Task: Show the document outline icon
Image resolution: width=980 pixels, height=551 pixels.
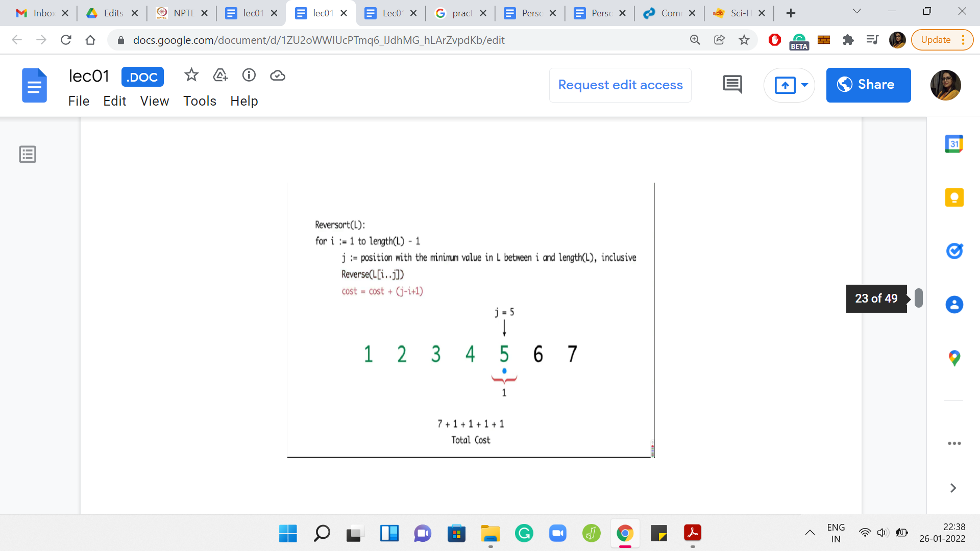Action: click(x=28, y=154)
